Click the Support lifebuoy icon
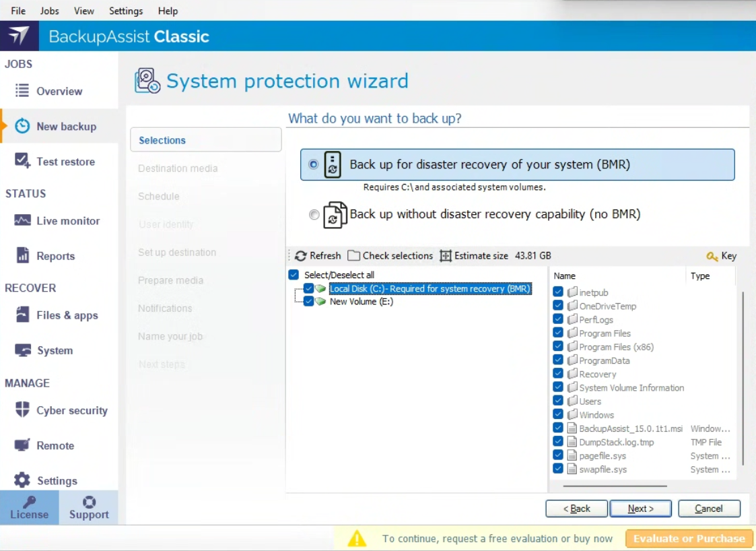Image resolution: width=756 pixels, height=551 pixels. pos(89,502)
